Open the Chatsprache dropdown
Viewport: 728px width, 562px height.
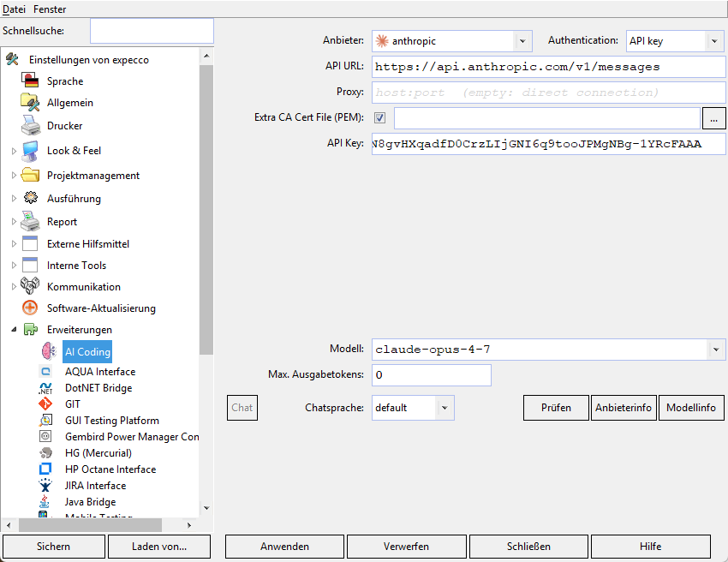pyautogui.click(x=445, y=408)
